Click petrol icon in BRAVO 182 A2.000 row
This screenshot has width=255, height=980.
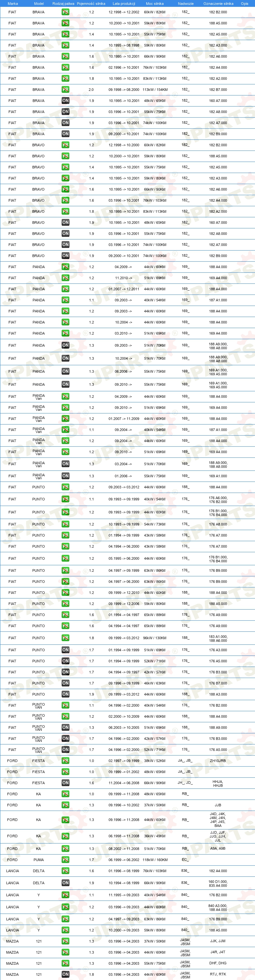(x=66, y=211)
